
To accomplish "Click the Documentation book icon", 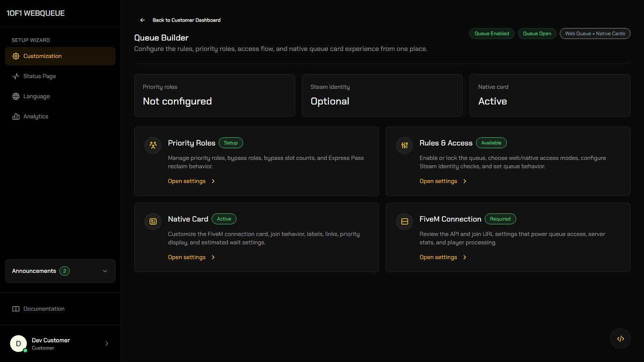I will coord(16,309).
